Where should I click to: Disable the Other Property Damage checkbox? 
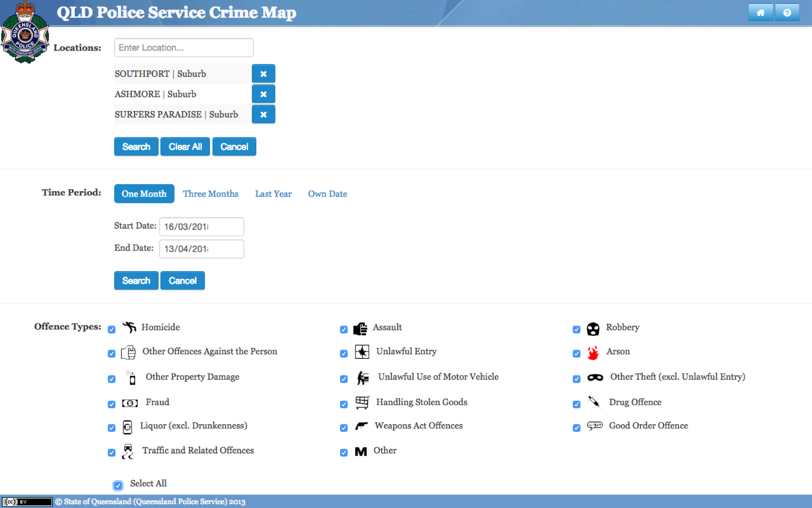[111, 379]
